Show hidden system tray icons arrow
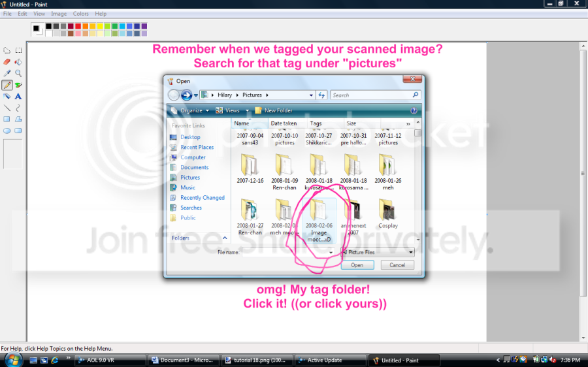 (498, 360)
